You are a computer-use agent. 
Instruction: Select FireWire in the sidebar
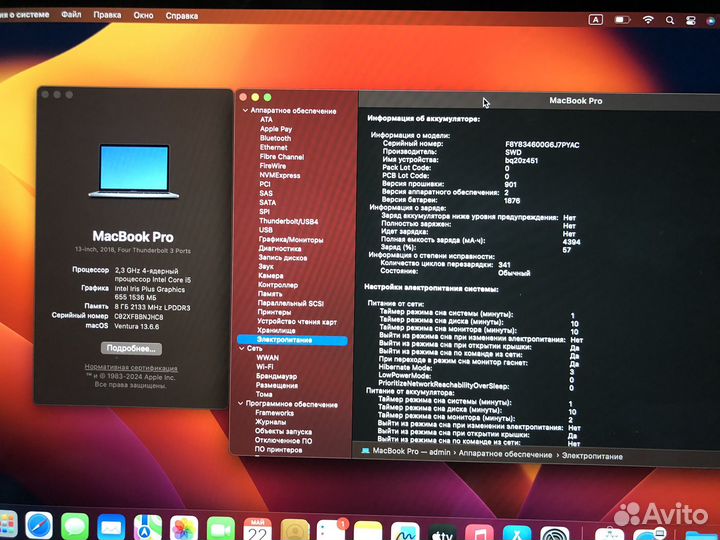(x=272, y=166)
